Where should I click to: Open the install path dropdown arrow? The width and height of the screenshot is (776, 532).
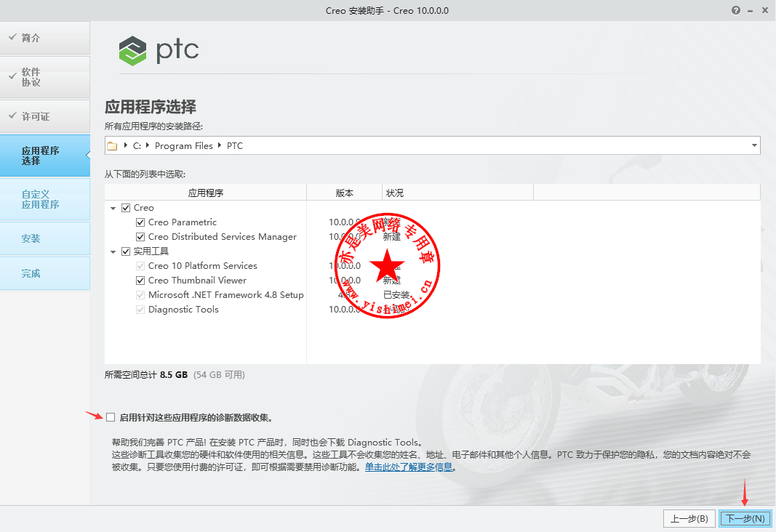pos(754,145)
